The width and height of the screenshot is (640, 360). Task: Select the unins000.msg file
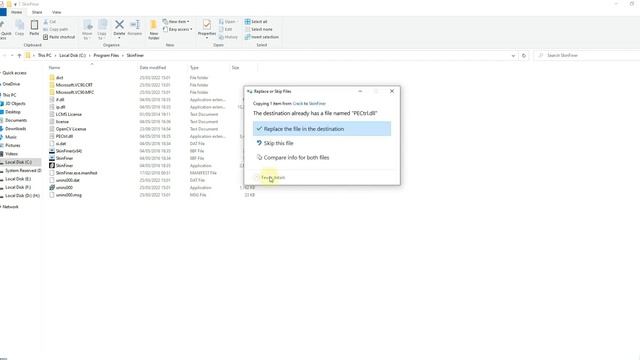click(69, 195)
